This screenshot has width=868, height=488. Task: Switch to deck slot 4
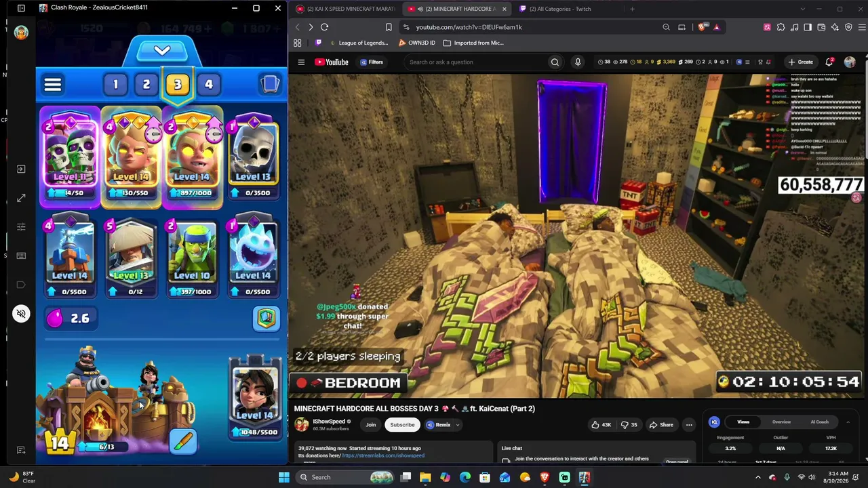209,85
